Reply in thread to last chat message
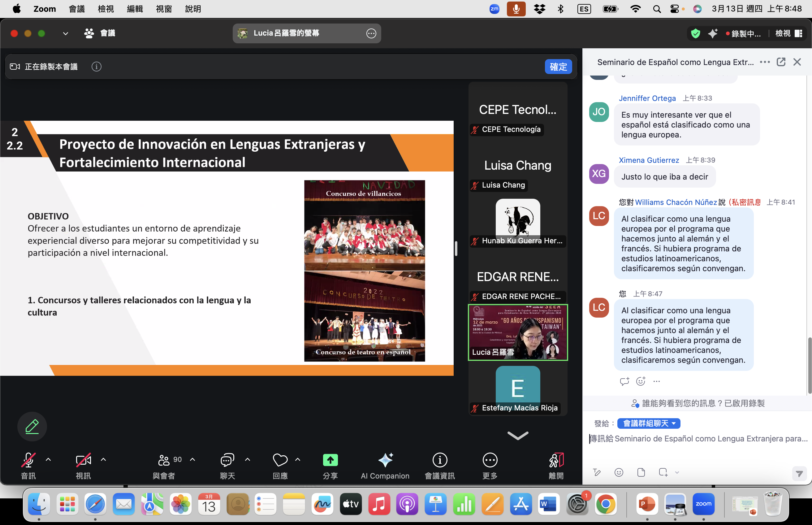Screen dimensions: 812x525 point(624,381)
